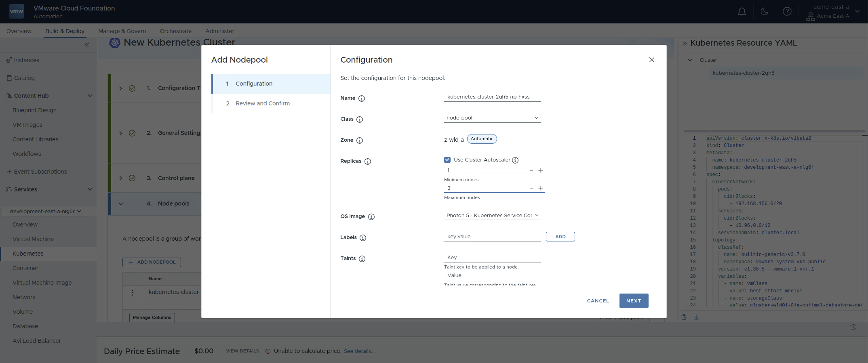This screenshot has height=363, width=868.
Task: Click info icon beside Class label
Action: click(360, 120)
